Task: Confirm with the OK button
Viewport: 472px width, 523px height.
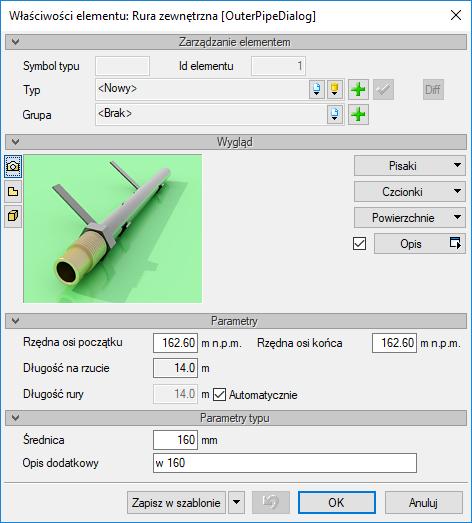Action: (x=336, y=502)
